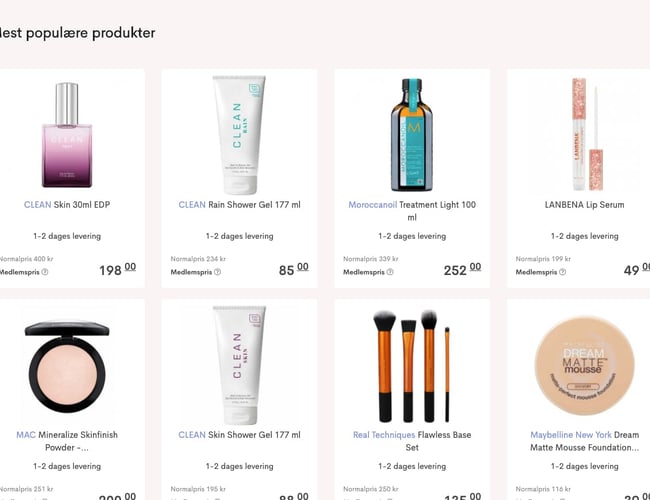Open Maybelline New York Dream Matte Mousse link
The height and width of the screenshot is (500, 650).
click(x=584, y=441)
